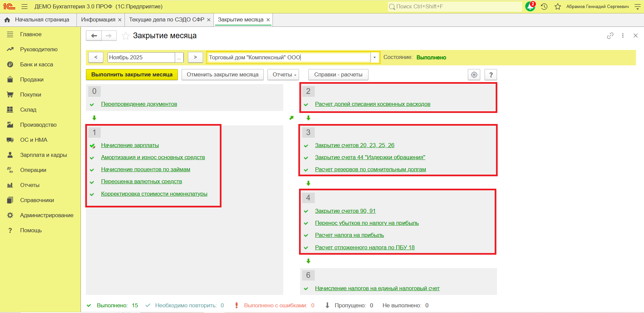
Task: Click the Производство factory icon
Action: click(x=10, y=125)
